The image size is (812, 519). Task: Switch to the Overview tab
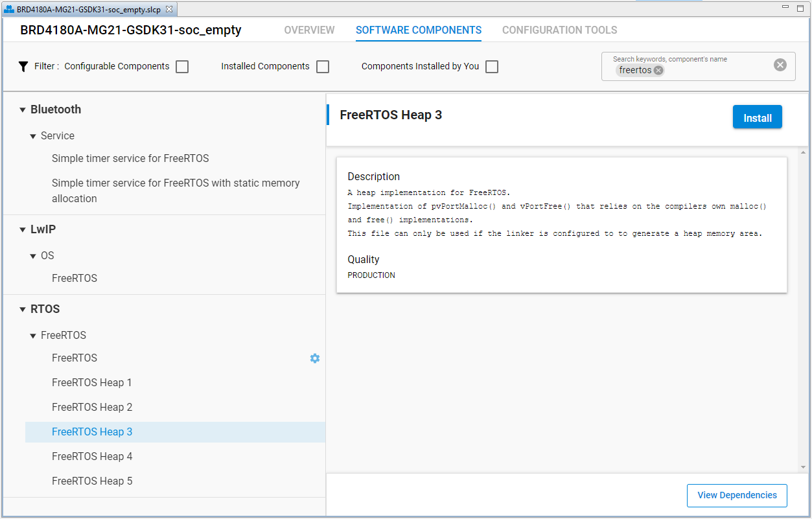(309, 30)
